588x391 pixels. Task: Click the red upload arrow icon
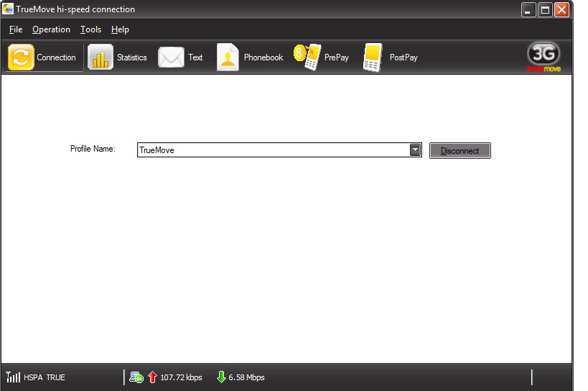coord(152,377)
